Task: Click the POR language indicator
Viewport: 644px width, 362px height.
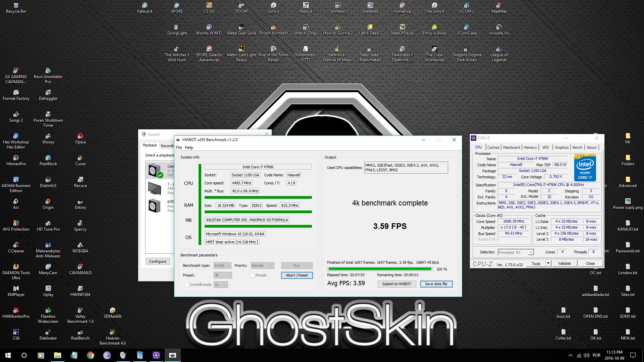Action: [x=596, y=355]
